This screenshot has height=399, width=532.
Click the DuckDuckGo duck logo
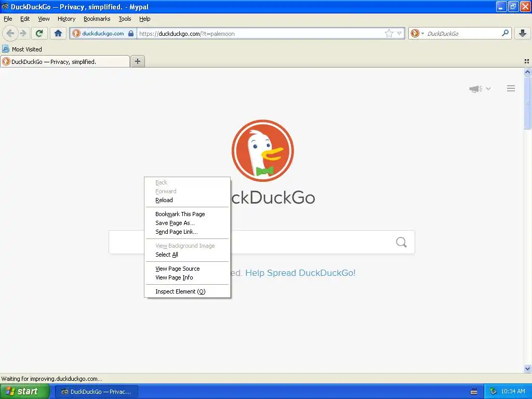(262, 151)
